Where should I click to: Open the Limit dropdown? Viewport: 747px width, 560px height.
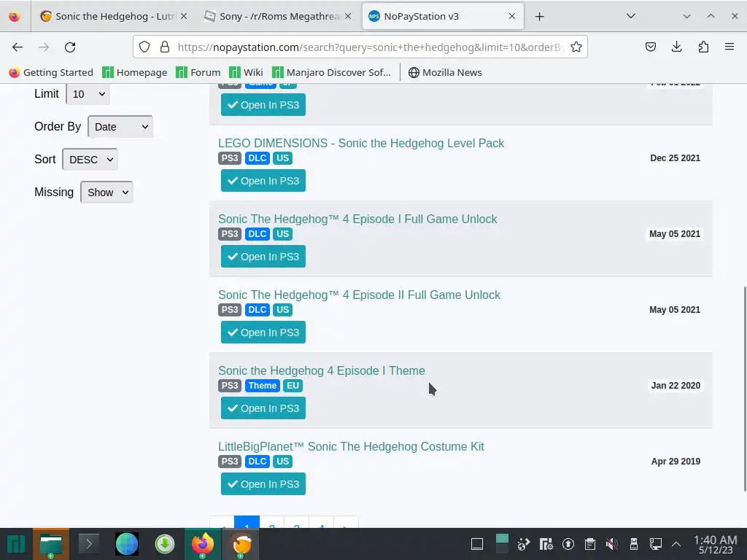(x=88, y=94)
